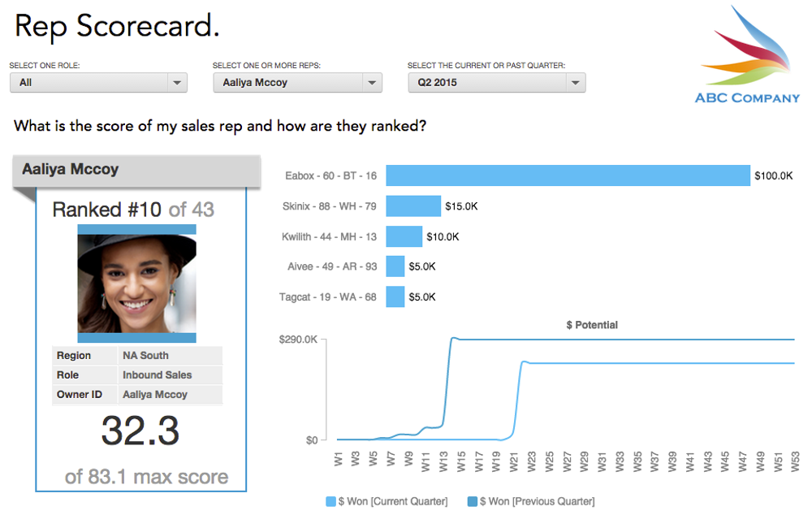Click the Aivee - 49 - AR - 93 bar
Image resolution: width=812 pixels, height=515 pixels.
click(x=395, y=266)
